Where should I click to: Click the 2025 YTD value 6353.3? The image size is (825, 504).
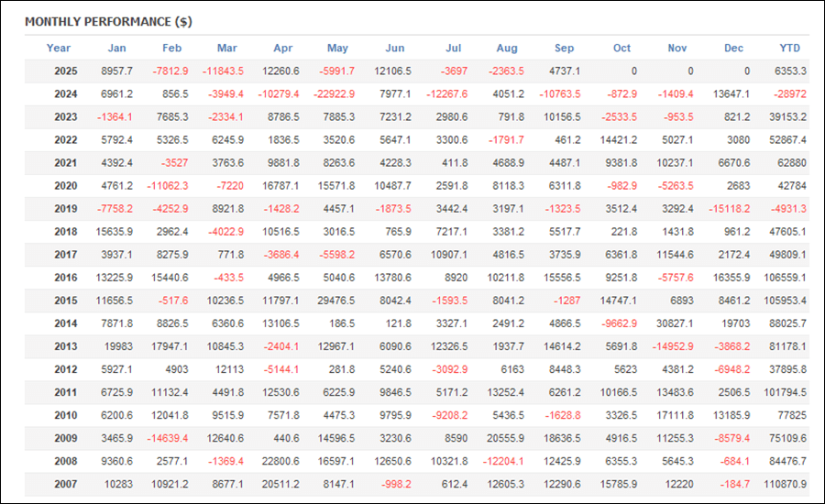(789, 71)
